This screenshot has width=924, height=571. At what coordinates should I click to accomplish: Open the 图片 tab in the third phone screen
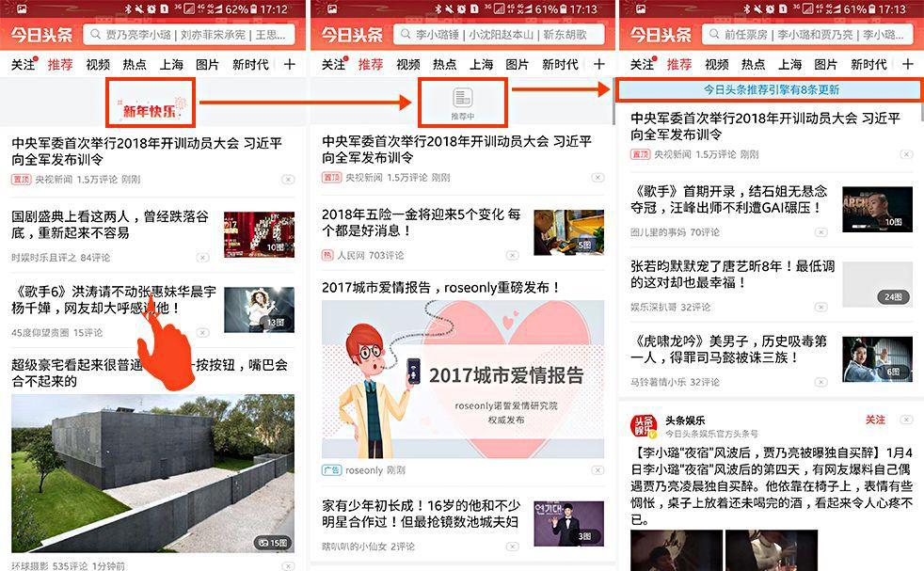[825, 64]
